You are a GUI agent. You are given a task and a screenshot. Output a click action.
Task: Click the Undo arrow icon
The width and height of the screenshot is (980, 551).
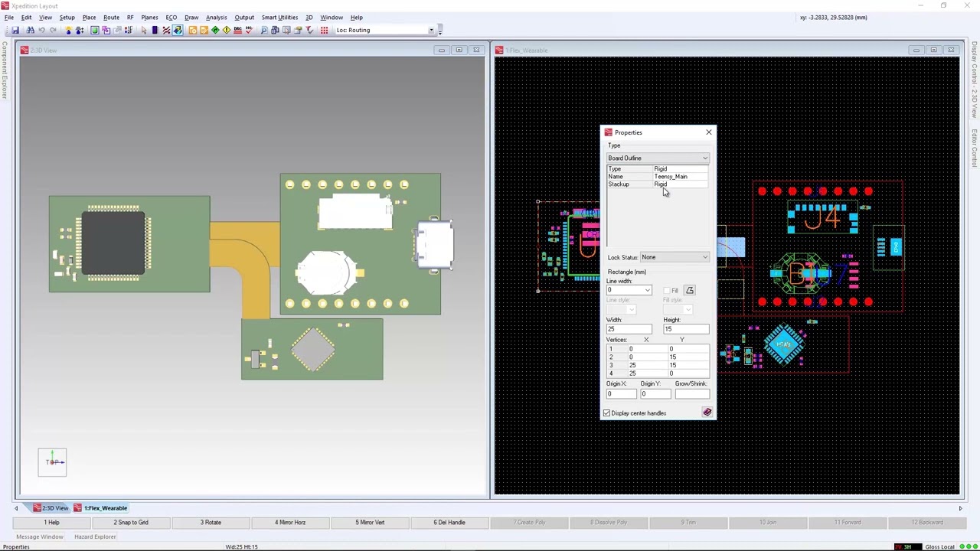click(41, 30)
